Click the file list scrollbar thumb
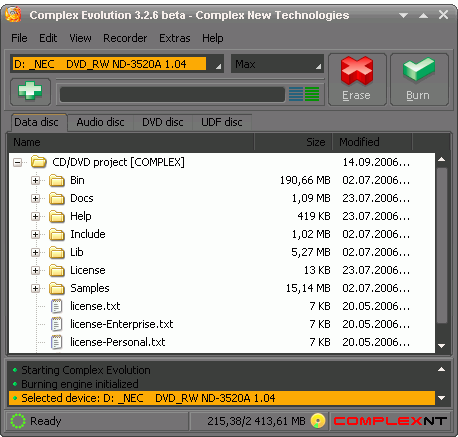 (442, 246)
